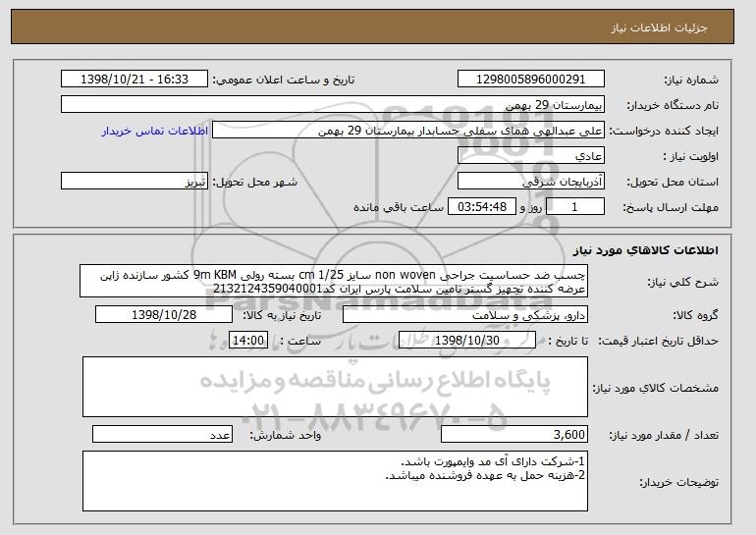This screenshot has height=535, width=756.
Task: Click unit of measure field عدد
Action: tap(162, 434)
